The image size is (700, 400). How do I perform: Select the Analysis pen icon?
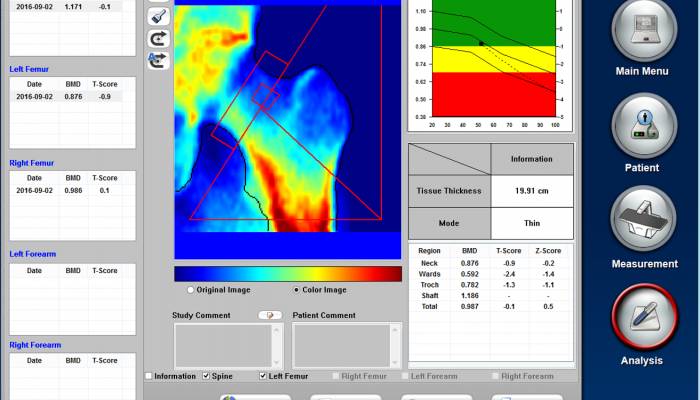pyautogui.click(x=645, y=316)
